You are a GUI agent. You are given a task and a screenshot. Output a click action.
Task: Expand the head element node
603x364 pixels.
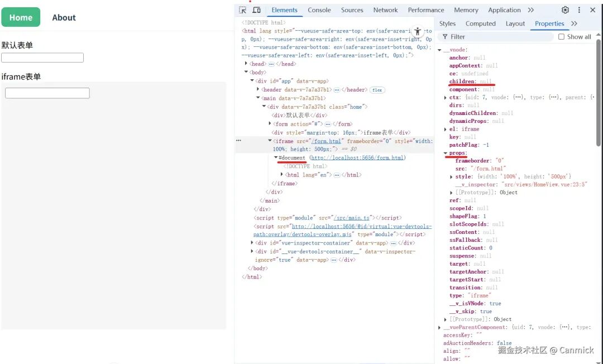[246, 64]
